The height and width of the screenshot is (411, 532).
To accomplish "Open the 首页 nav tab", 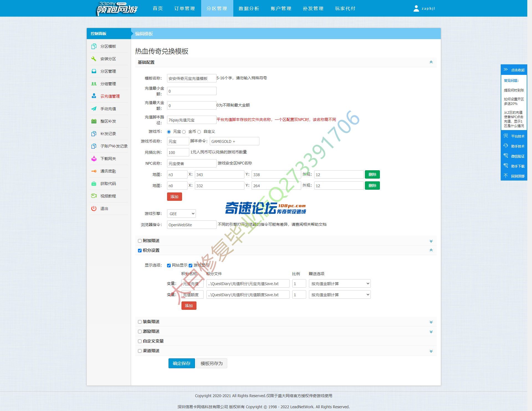I will click(x=158, y=8).
